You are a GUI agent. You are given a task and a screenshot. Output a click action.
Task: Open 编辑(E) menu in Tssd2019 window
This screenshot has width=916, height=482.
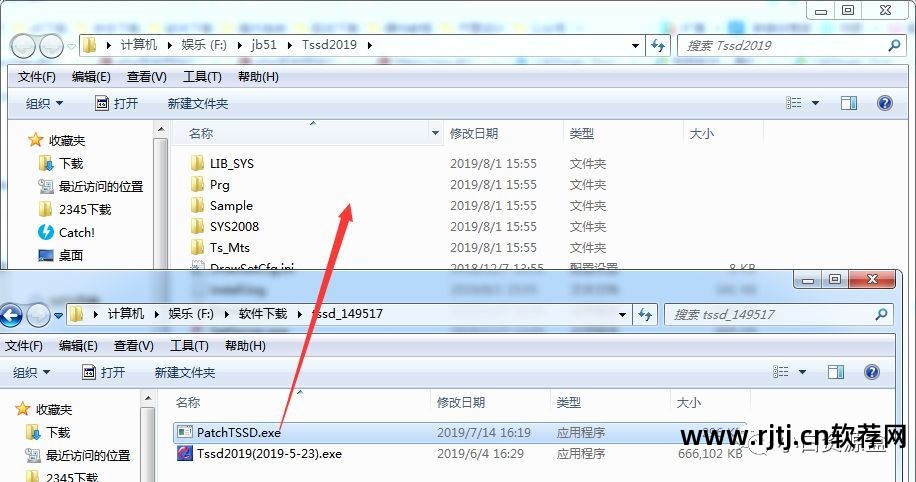click(91, 77)
